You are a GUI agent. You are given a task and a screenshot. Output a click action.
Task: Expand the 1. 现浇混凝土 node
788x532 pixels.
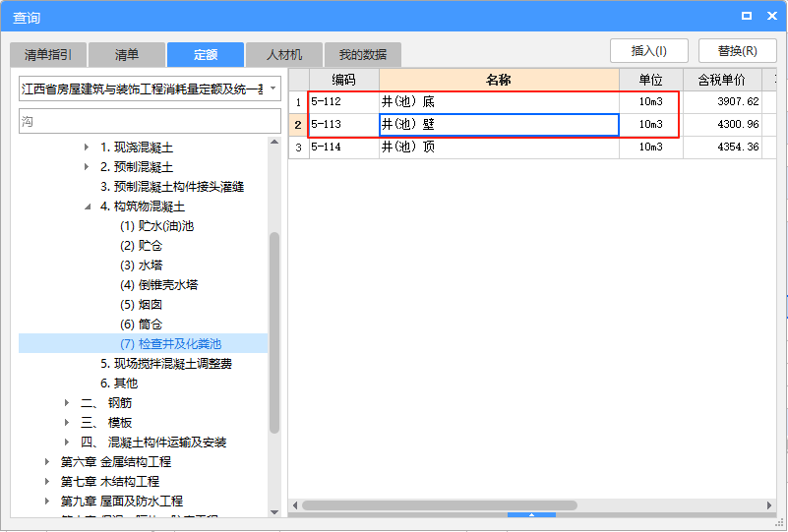87,148
